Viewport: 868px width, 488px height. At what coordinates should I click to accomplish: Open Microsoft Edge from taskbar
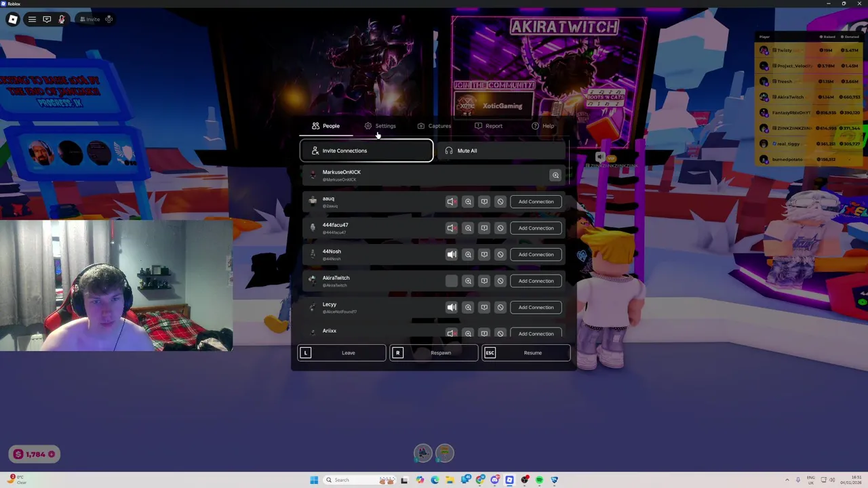click(x=435, y=480)
